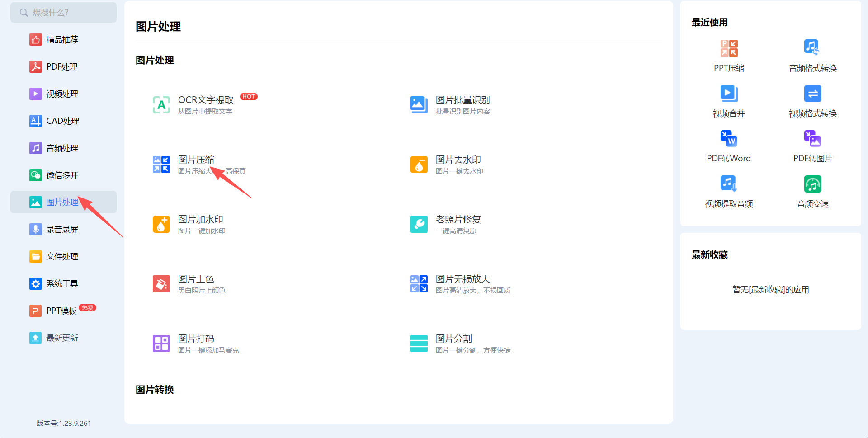Image resolution: width=868 pixels, height=438 pixels.
Task: Click the 系统工具 gear icon
Action: pos(36,284)
